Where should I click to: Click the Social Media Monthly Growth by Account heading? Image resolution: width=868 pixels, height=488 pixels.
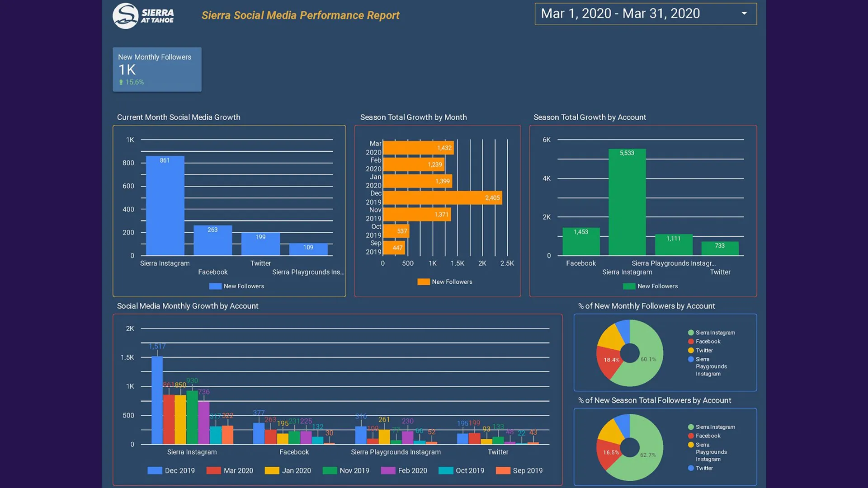[x=188, y=306]
